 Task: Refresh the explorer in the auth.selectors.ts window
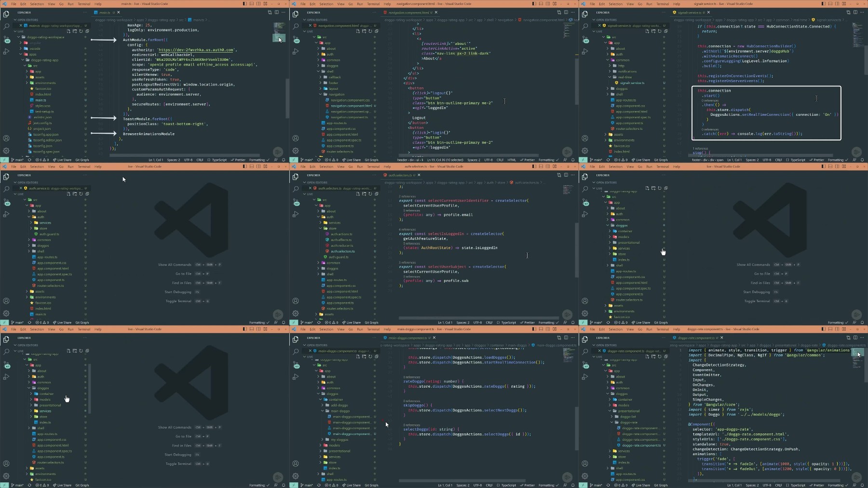click(370, 194)
